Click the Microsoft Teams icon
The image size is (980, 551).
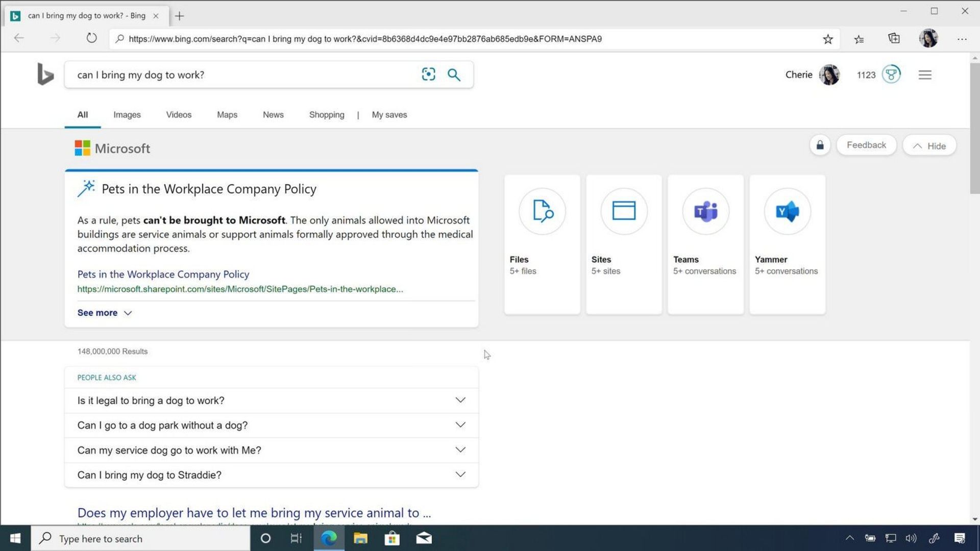[705, 211]
